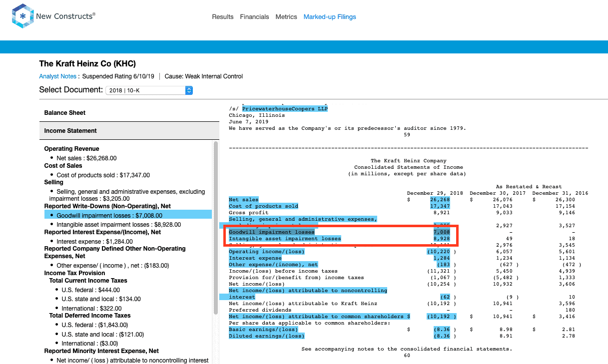Click the New Constructs hexagon logo
Image resolution: width=608 pixels, height=364 pixels.
click(22, 16)
